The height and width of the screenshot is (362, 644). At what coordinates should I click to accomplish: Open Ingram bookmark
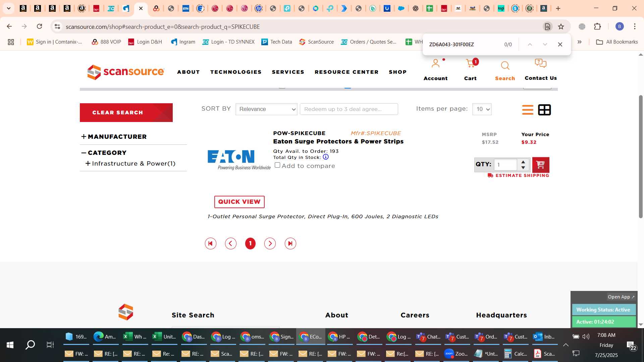tap(183, 42)
